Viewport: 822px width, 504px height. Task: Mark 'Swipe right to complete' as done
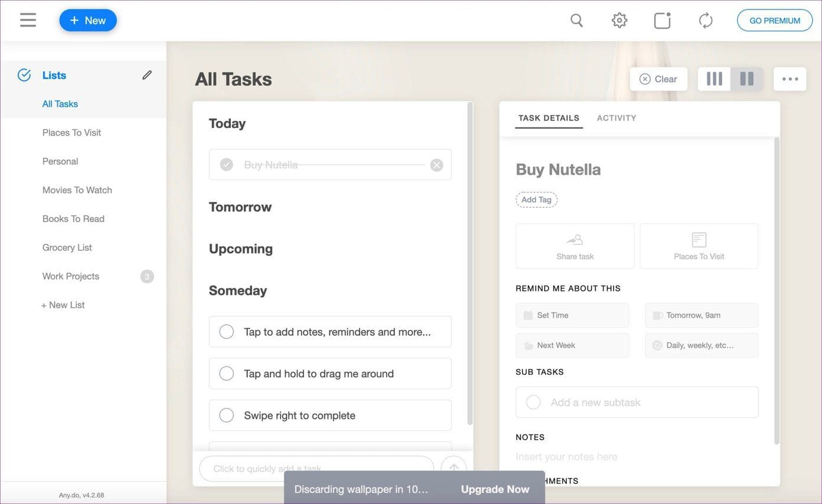[226, 415]
